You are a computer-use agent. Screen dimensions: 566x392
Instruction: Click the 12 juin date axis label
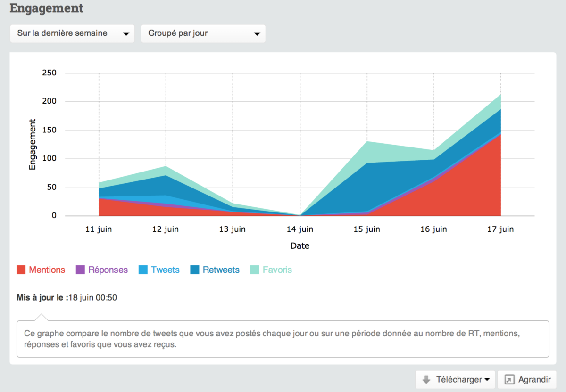(x=166, y=229)
